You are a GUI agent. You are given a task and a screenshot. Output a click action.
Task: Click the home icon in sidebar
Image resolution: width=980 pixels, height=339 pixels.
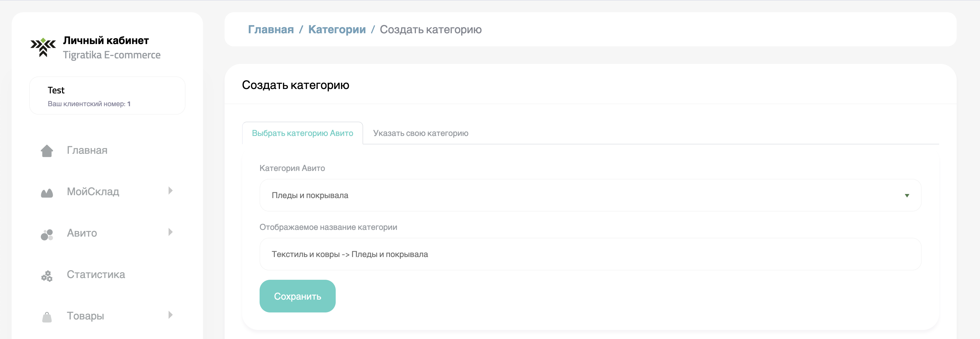pos(47,151)
